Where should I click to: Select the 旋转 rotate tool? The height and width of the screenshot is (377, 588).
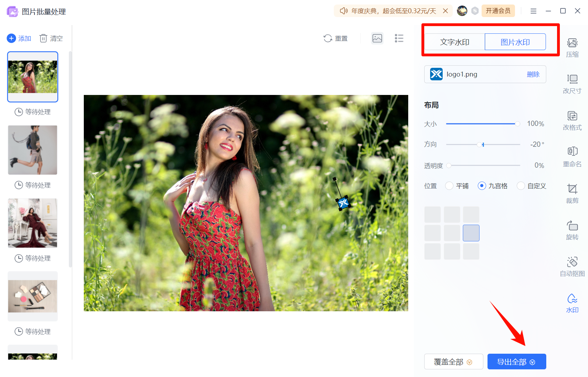point(572,230)
